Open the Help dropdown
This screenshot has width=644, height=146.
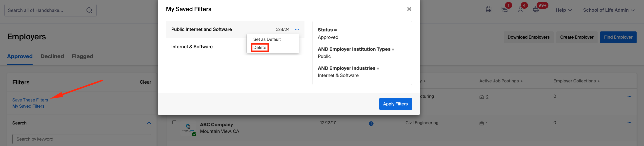pos(563,10)
